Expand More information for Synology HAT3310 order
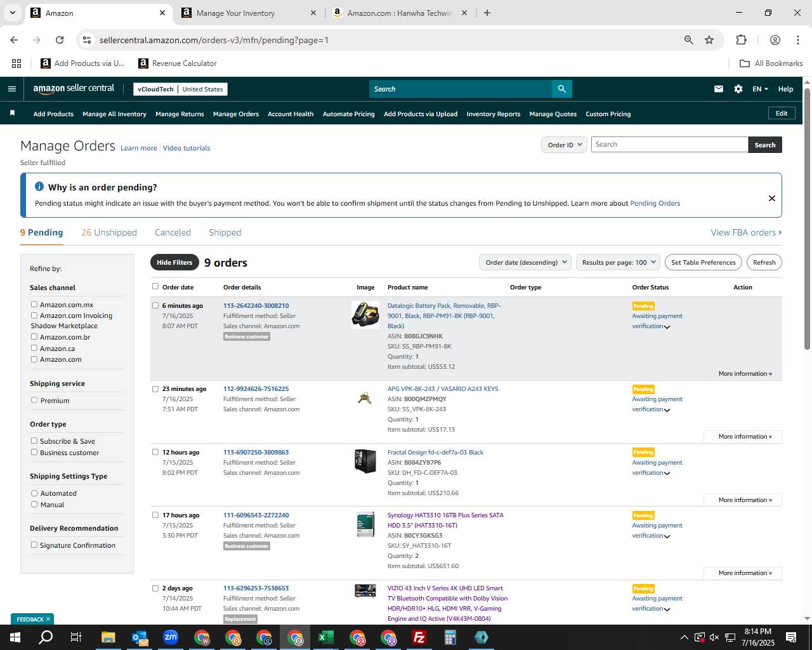The width and height of the screenshot is (812, 650). (742, 573)
